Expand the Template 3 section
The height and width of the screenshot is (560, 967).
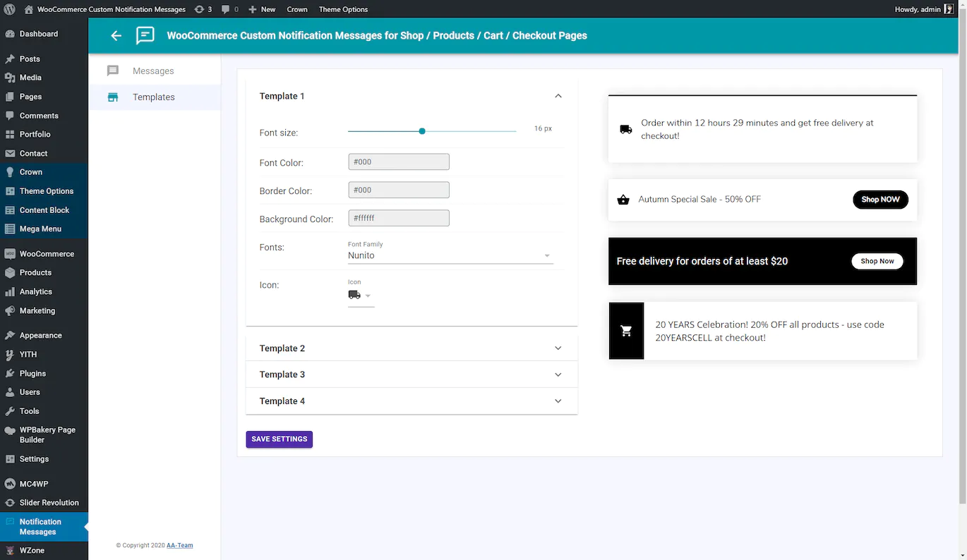click(x=412, y=375)
